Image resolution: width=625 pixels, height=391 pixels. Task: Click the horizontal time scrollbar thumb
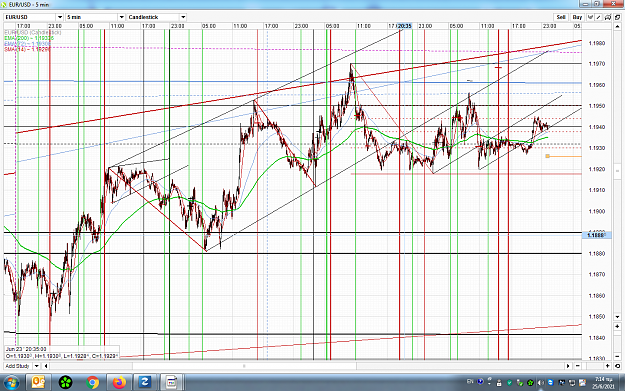(x=244, y=366)
